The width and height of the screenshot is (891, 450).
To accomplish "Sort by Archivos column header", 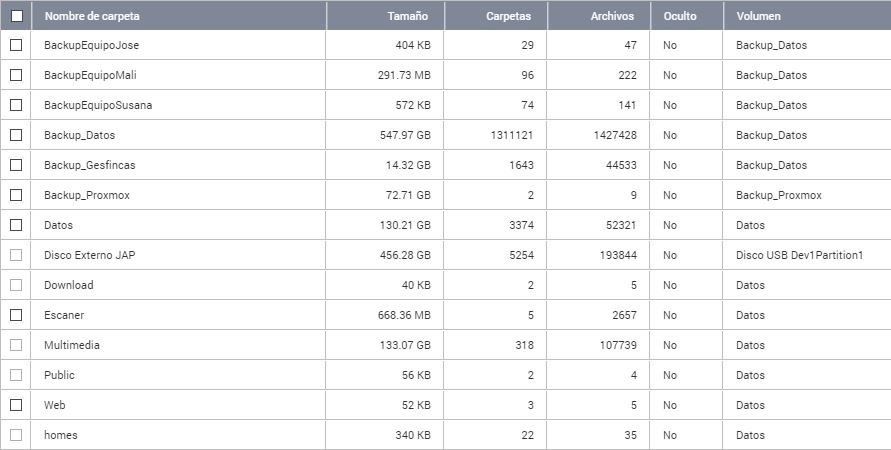I will click(x=614, y=16).
